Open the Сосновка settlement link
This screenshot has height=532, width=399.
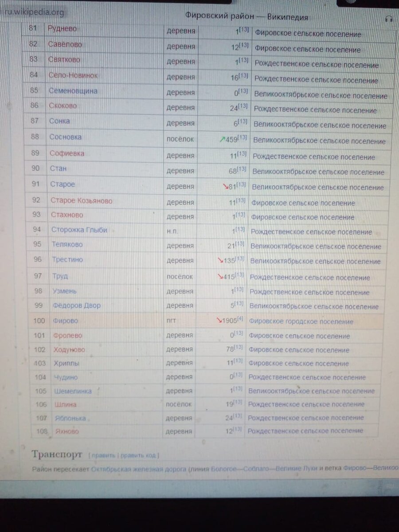pyautogui.click(x=66, y=137)
